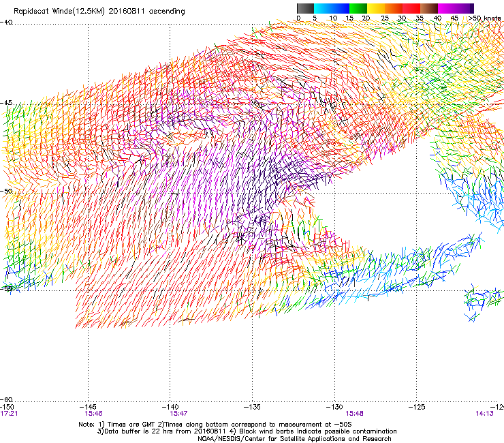Pick the blue 10-15 knot legend segment
The height and width of the screenshot is (443, 504).
[341, 8]
